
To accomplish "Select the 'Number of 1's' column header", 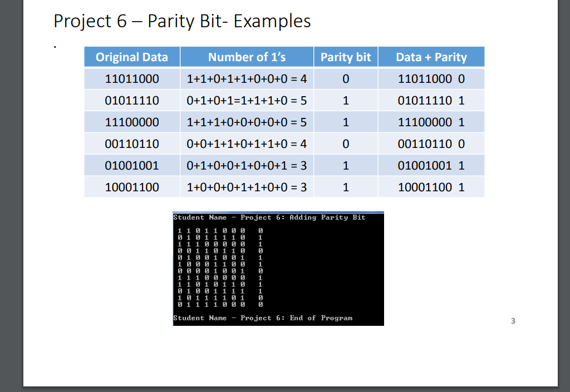I will point(247,57).
